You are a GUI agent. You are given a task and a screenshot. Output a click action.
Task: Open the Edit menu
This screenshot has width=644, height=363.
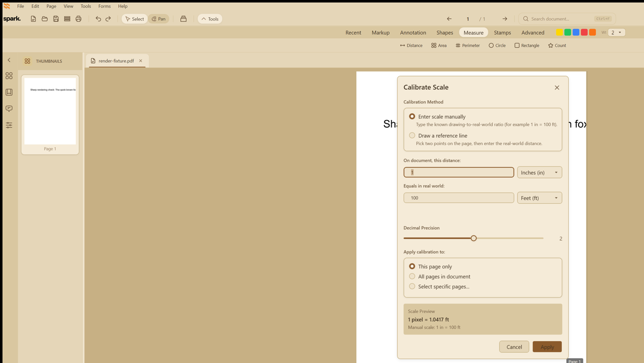point(35,6)
